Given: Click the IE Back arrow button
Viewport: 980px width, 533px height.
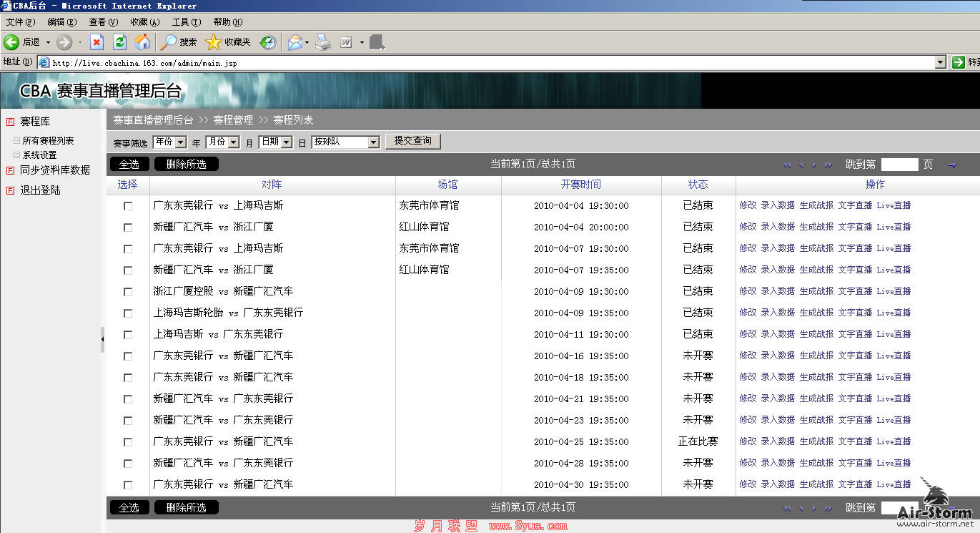Looking at the screenshot, I should (11, 42).
